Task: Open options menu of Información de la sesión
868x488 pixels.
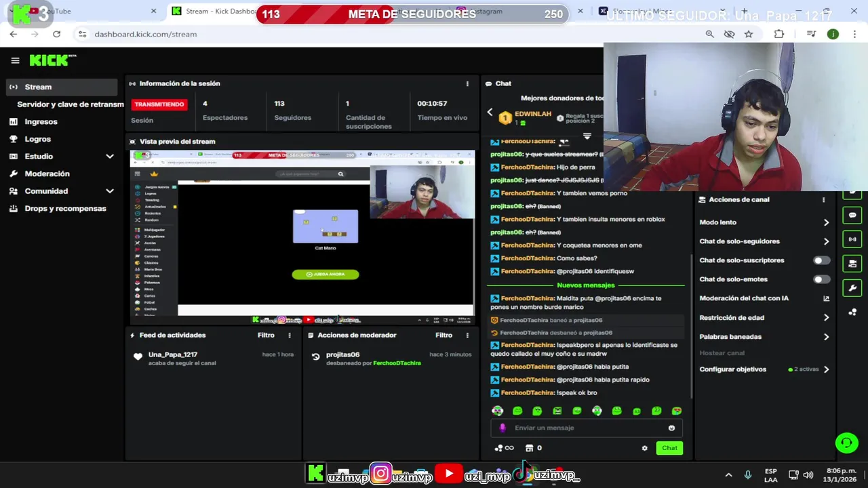Action: (x=467, y=83)
